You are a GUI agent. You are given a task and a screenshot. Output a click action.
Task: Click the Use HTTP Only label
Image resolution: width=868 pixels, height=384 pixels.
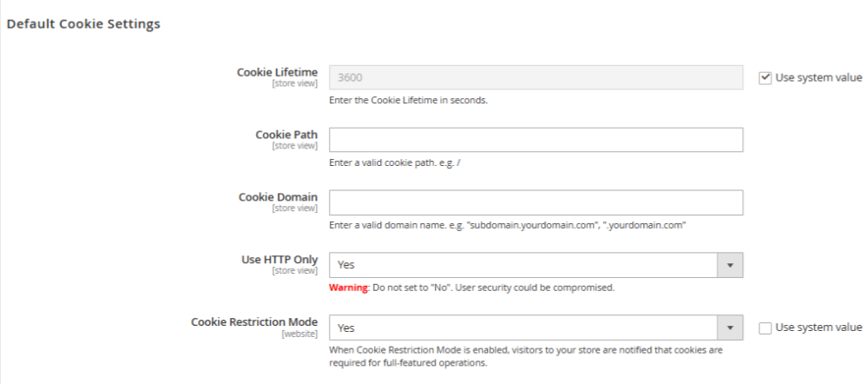click(x=279, y=260)
